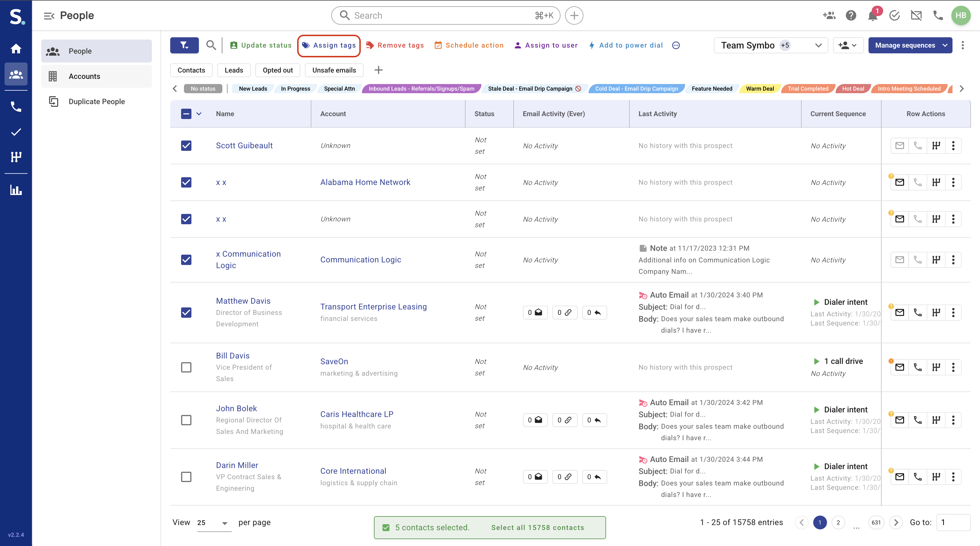Select the John Bolek checkbox

click(x=186, y=420)
